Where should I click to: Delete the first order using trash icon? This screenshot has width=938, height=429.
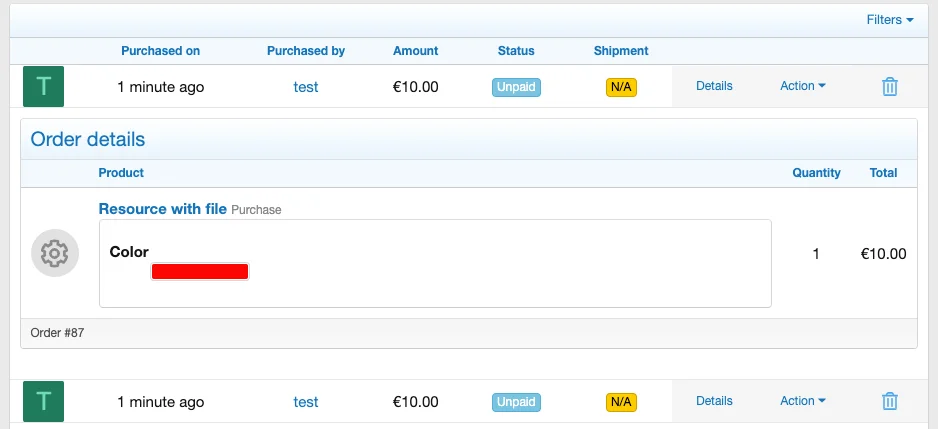pos(890,87)
